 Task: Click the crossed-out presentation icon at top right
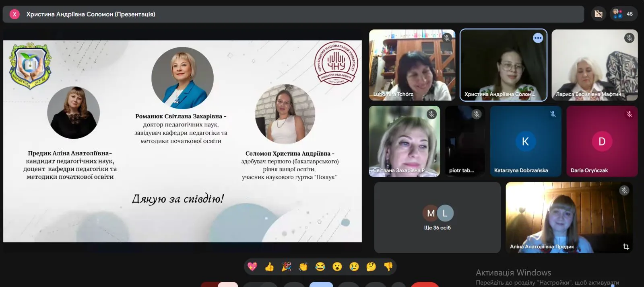(x=599, y=14)
